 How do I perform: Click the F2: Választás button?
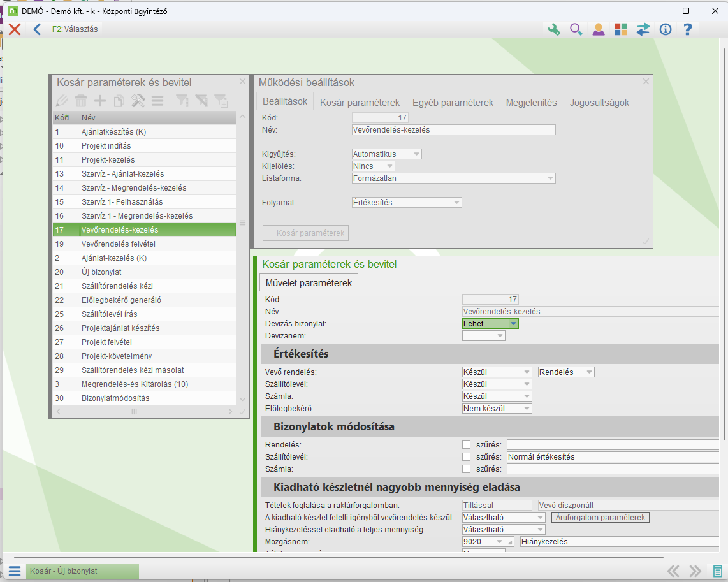[75, 29]
